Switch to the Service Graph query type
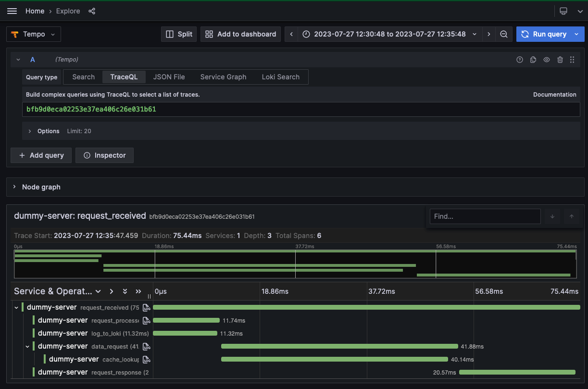This screenshot has width=588, height=389. [223, 77]
